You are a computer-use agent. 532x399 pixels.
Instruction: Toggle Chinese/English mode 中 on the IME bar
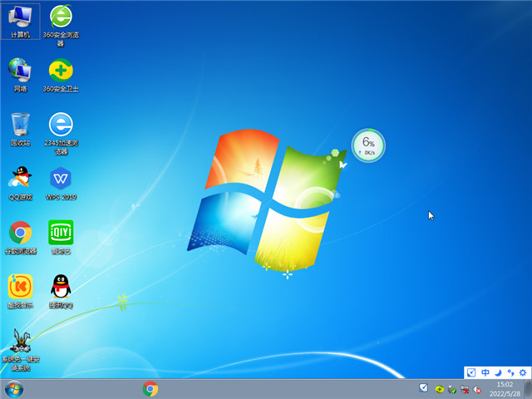485,372
